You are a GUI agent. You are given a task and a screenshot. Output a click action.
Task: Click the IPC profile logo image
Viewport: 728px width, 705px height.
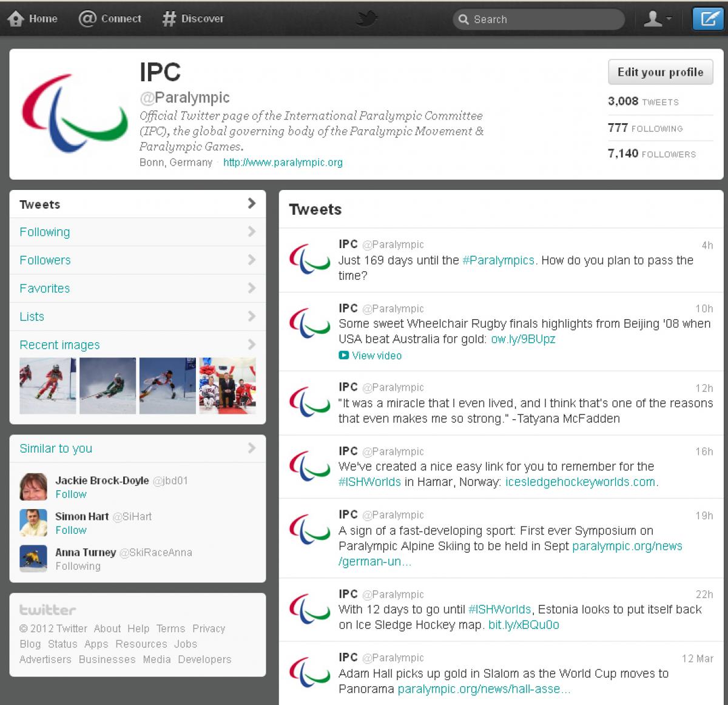75,113
